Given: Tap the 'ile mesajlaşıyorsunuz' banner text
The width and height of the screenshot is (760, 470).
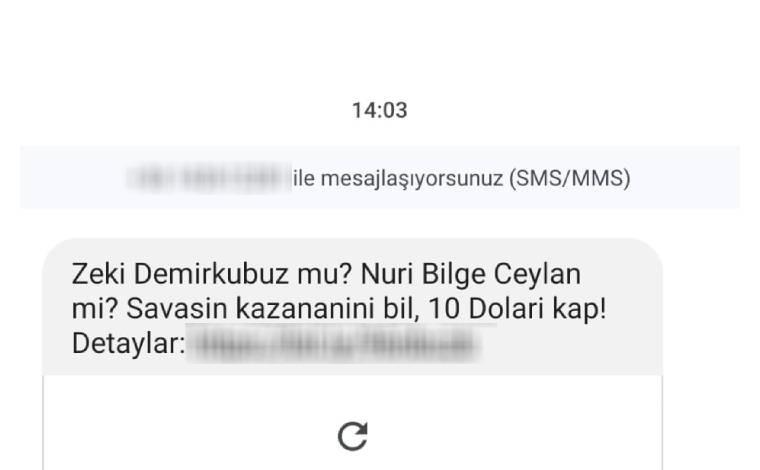Looking at the screenshot, I should click(x=398, y=178).
